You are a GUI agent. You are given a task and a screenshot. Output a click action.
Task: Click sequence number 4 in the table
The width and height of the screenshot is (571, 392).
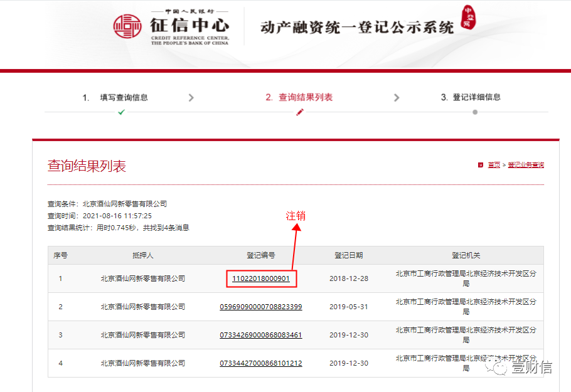pos(60,363)
